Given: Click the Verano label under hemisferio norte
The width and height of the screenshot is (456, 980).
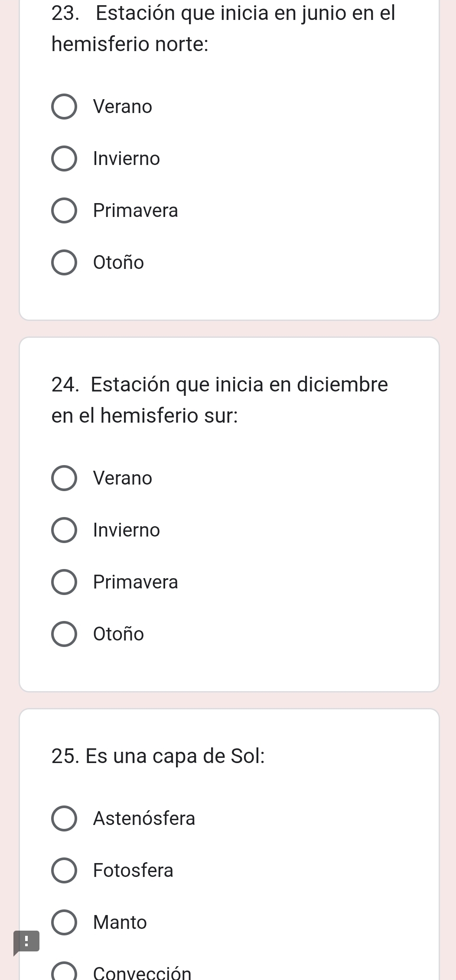Looking at the screenshot, I should click(x=123, y=107).
